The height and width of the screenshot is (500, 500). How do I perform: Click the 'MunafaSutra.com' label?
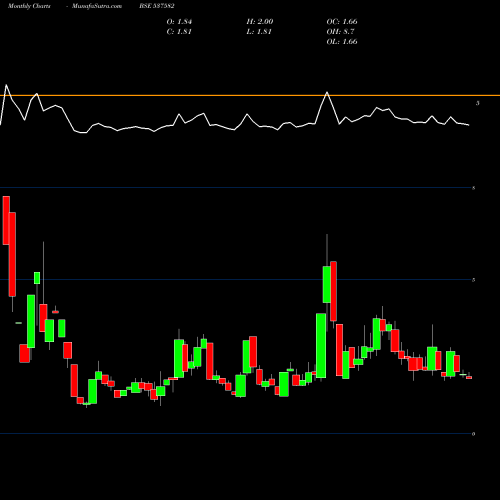97,6
